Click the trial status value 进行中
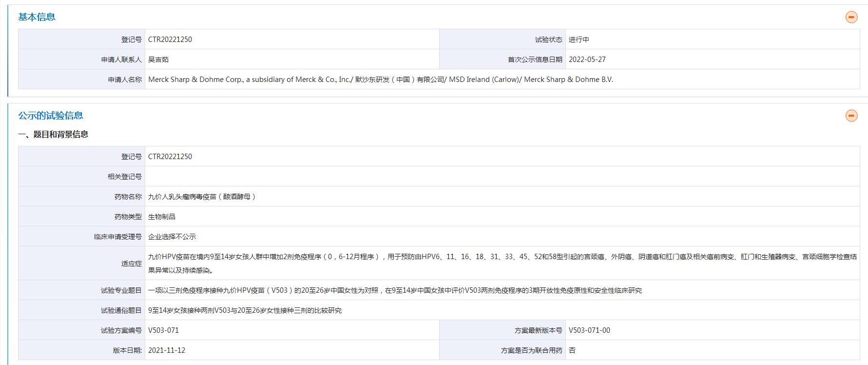Screen dimensions: 868x365 (x=579, y=40)
